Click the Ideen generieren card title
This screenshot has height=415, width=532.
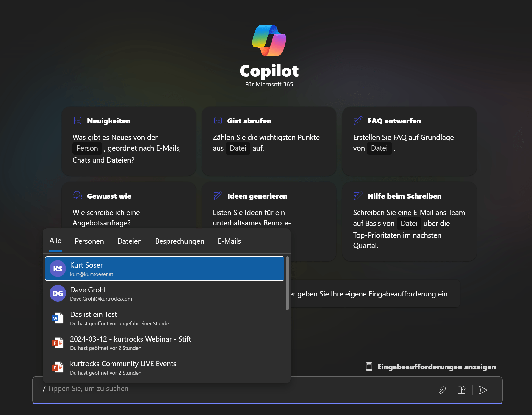(x=257, y=196)
